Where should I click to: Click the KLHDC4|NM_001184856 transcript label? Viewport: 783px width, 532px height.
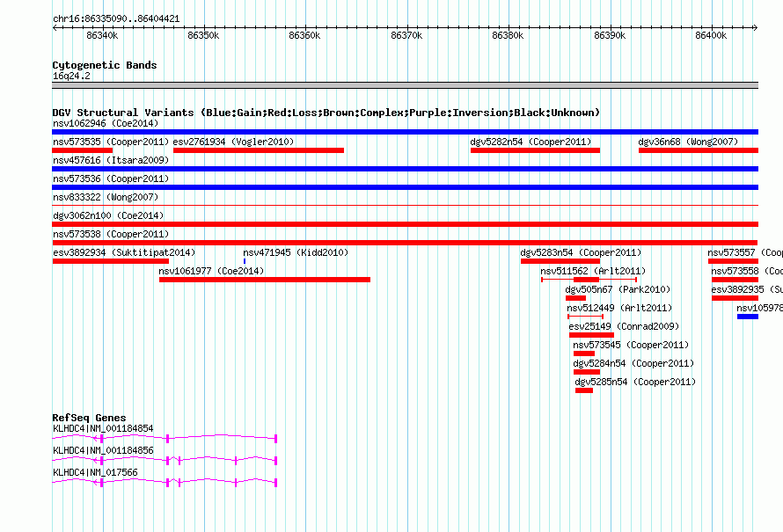tap(103, 450)
